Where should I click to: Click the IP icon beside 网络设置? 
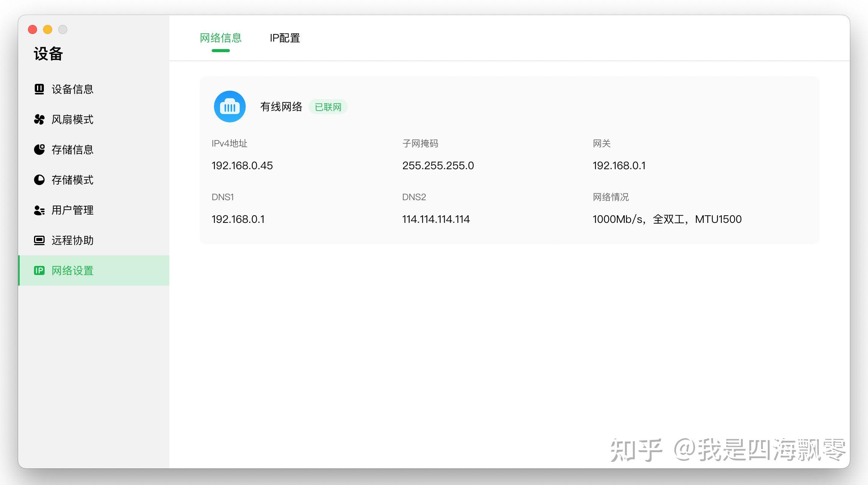39,270
